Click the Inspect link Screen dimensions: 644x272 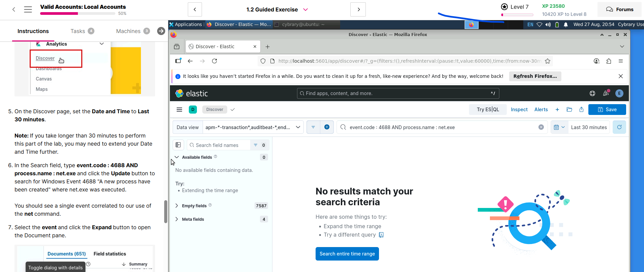pos(519,110)
